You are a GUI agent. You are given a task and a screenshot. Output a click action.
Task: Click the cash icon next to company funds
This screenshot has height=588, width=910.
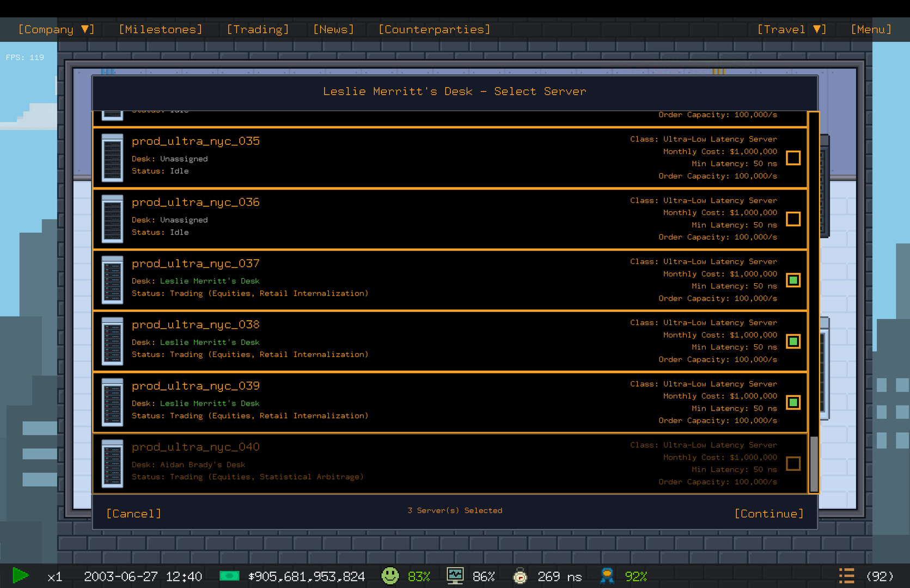coord(229,575)
